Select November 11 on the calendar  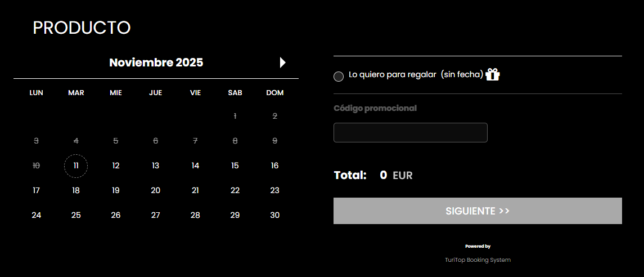(x=76, y=166)
